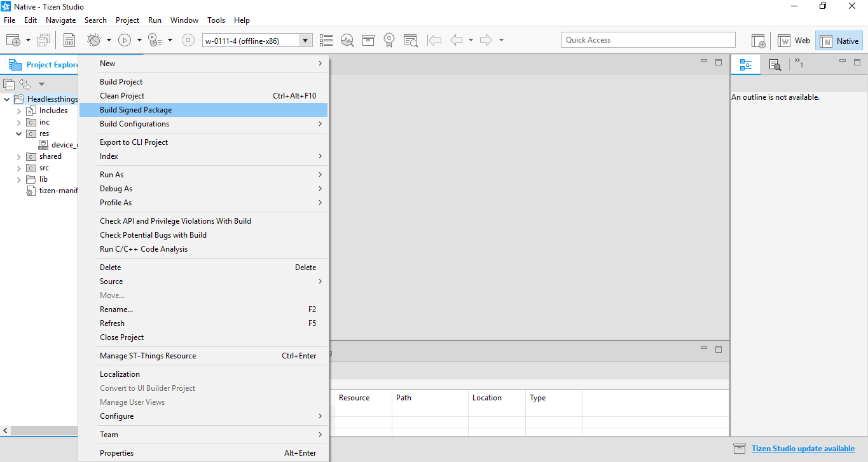
Task: Select the Native perspective button
Action: click(x=839, y=41)
